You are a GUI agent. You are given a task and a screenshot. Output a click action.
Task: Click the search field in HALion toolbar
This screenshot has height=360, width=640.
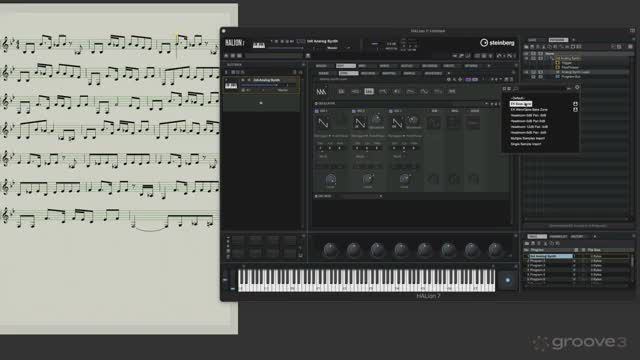273,56
